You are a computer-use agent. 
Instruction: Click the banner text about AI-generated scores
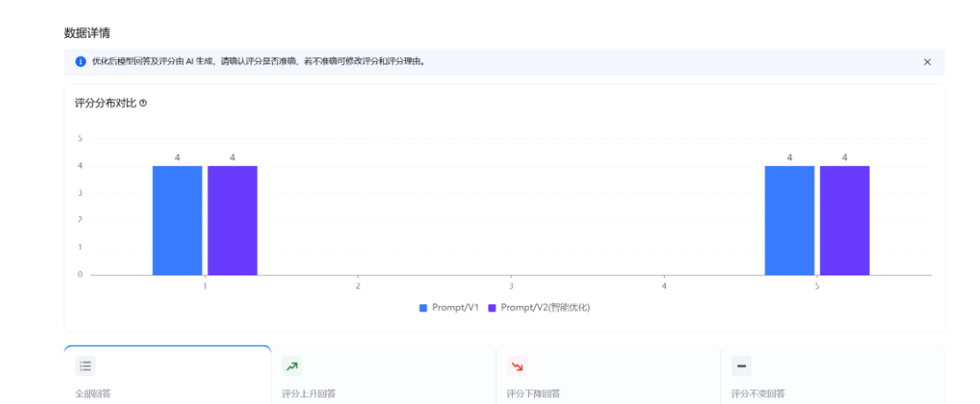259,62
